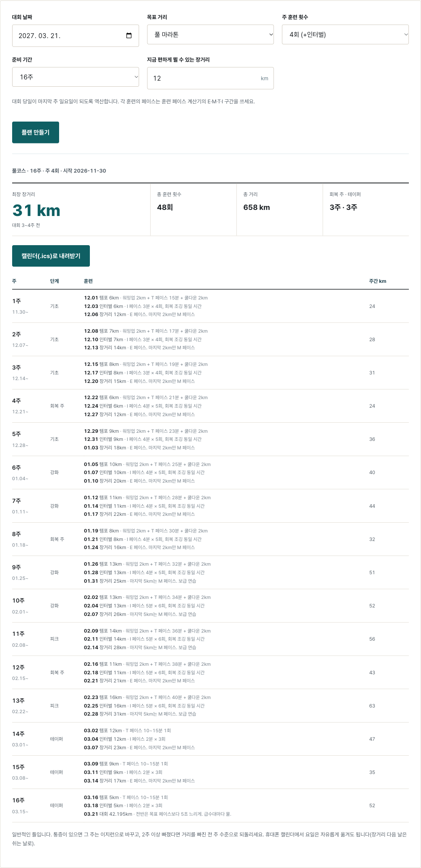Click the 15주 row label

[x=18, y=767]
